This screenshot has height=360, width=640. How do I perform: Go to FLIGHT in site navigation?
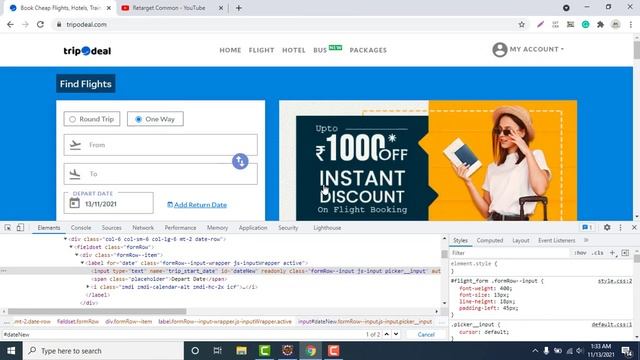(x=261, y=50)
